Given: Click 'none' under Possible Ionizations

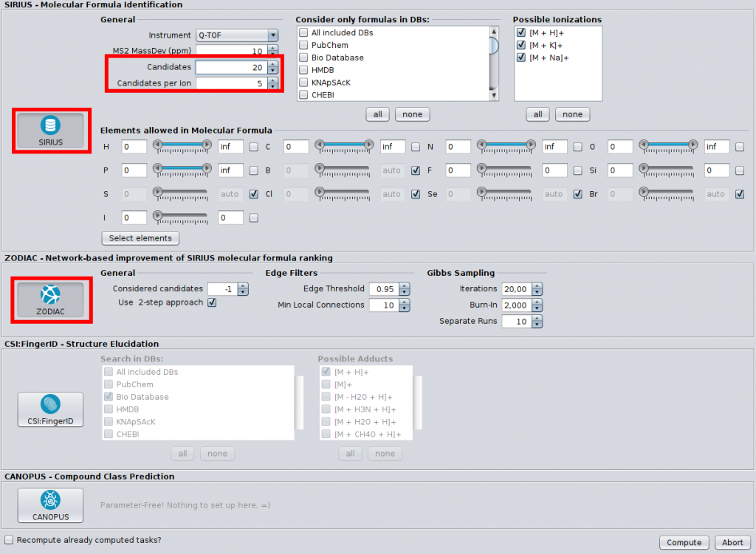Looking at the screenshot, I should coord(572,114).
